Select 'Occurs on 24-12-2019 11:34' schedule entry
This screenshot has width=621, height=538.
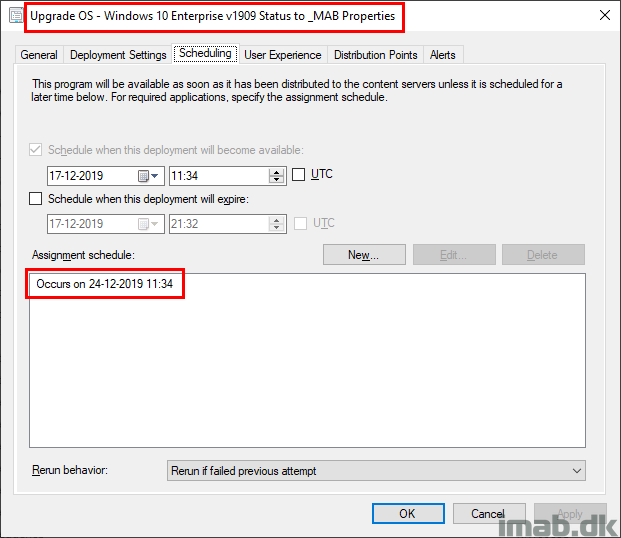coord(105,284)
